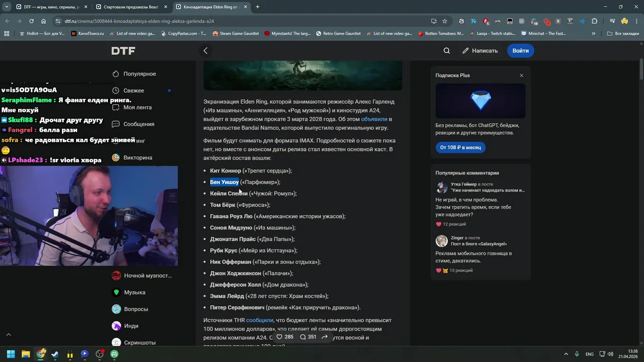Image resolution: width=644 pixels, height=362 pixels.
Task: View site information icon in address bar
Action: pos(58,21)
